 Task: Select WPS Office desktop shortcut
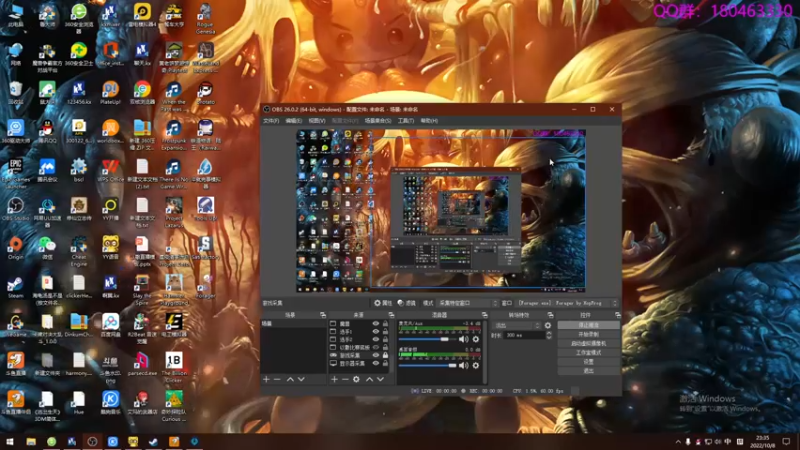[x=110, y=171]
